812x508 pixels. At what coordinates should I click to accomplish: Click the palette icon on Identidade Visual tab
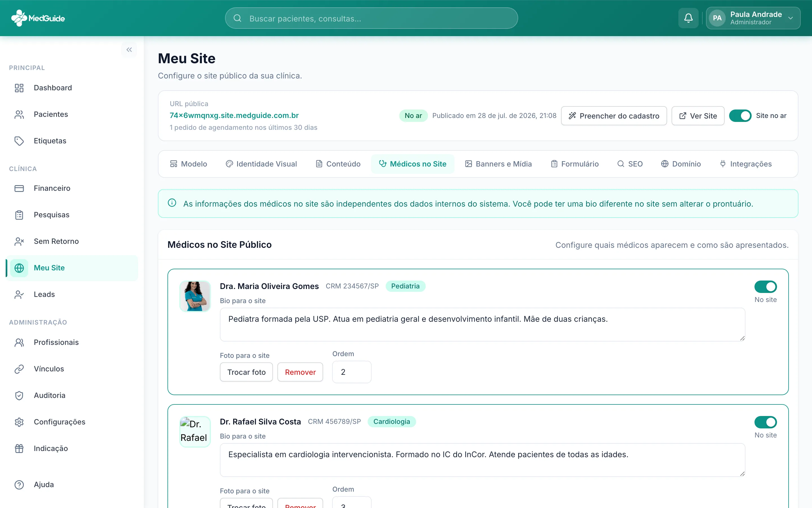230,164
